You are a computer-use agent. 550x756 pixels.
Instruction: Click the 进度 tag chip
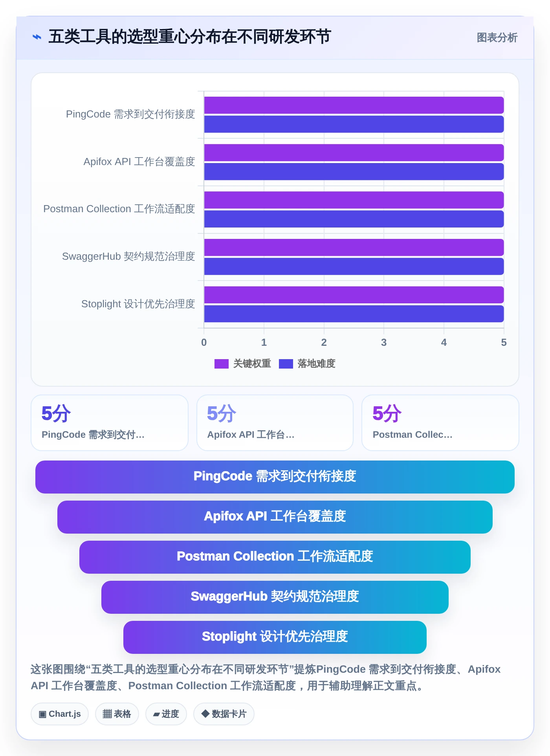coord(166,714)
